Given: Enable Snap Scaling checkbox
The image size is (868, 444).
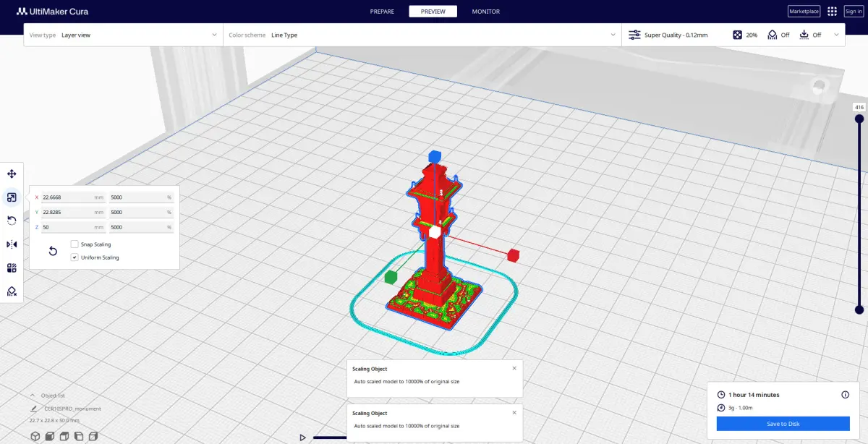Looking at the screenshot, I should click(x=75, y=244).
